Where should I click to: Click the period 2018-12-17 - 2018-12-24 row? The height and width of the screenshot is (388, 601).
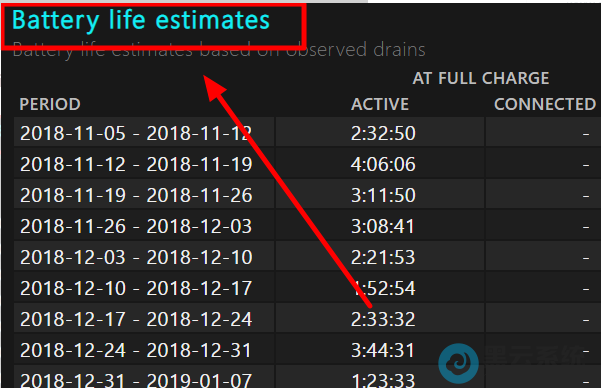pyautogui.click(x=307, y=319)
